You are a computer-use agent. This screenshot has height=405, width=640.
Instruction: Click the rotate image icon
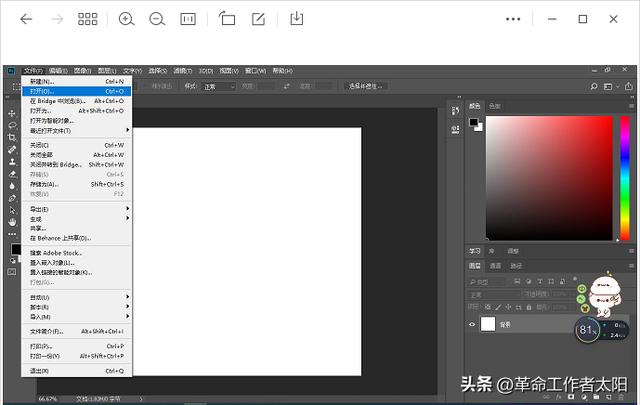pos(227,19)
